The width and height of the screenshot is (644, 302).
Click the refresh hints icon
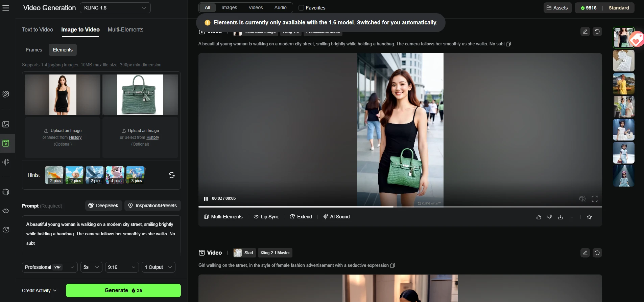pyautogui.click(x=172, y=175)
